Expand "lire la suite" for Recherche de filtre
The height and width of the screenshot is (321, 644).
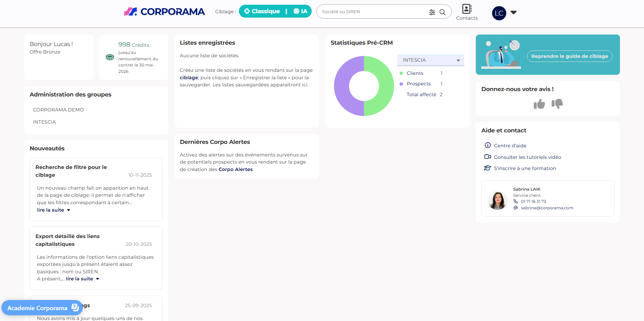53,210
